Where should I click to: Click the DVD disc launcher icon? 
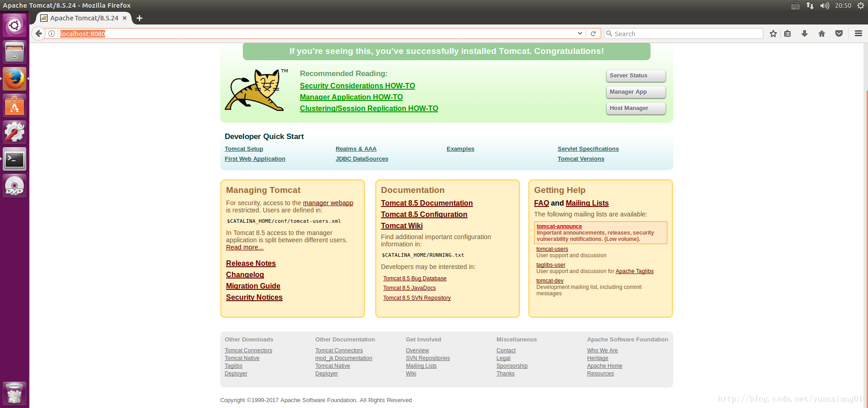pos(14,186)
